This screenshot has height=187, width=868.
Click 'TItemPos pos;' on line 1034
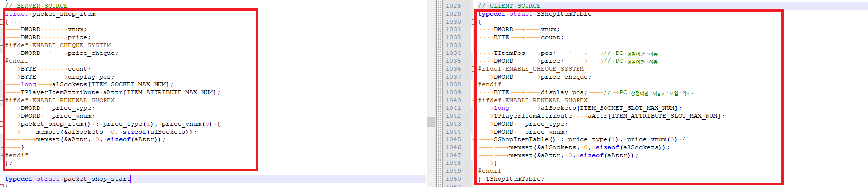coord(525,53)
